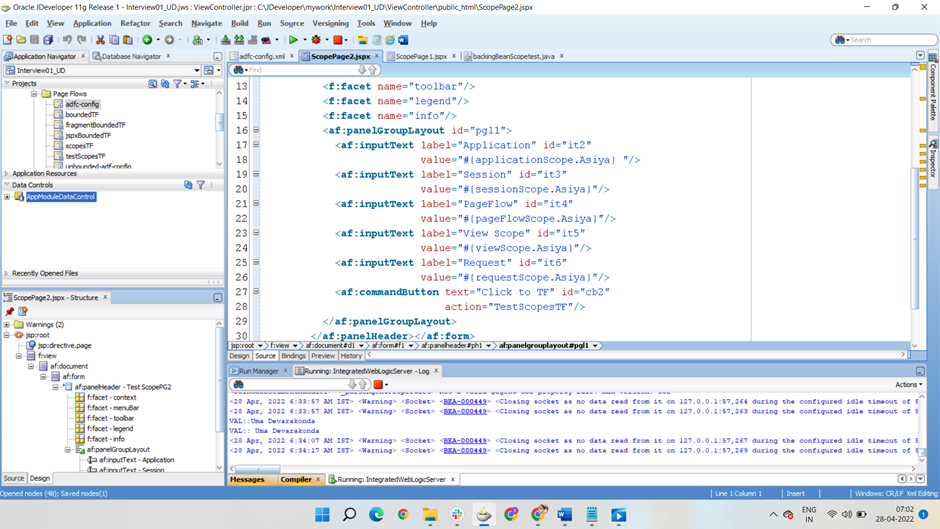The height and width of the screenshot is (529, 940).
Task: Expand the Recently Opened Files section
Action: tap(7, 273)
